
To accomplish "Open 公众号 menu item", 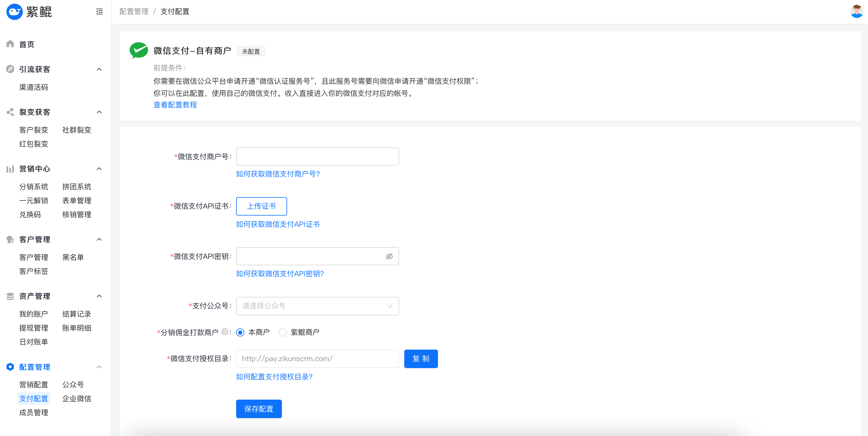I will (x=73, y=384).
